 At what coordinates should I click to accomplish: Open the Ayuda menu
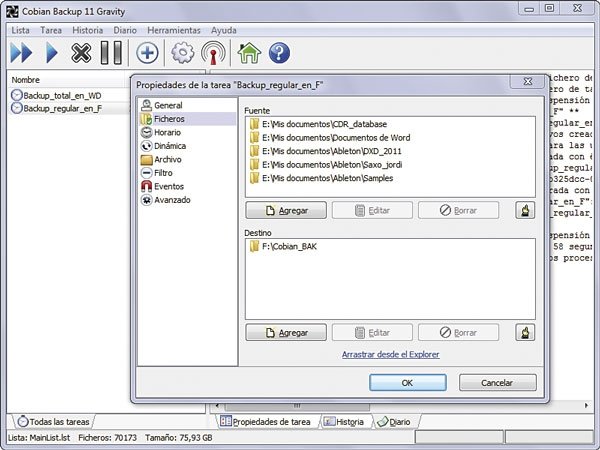[223, 30]
